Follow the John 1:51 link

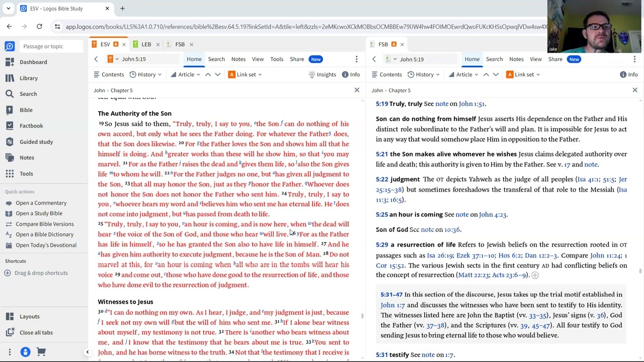click(472, 104)
